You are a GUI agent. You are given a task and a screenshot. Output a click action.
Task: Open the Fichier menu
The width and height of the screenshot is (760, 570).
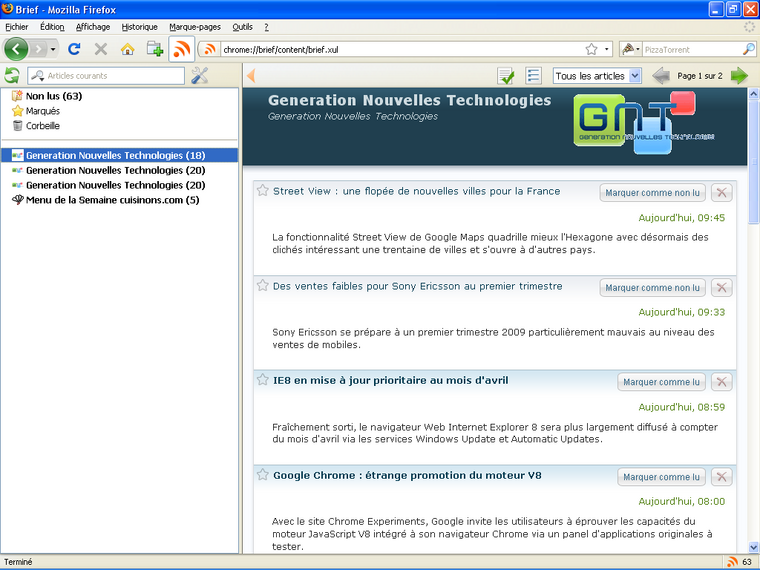(16, 27)
